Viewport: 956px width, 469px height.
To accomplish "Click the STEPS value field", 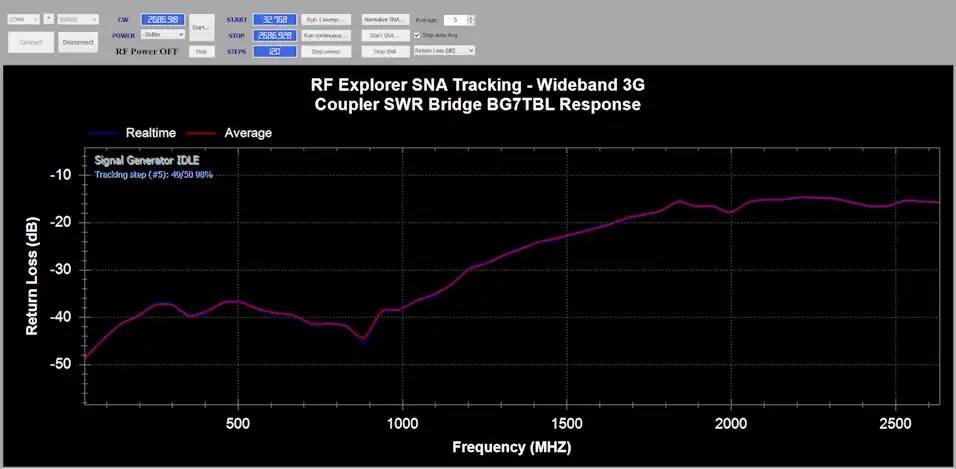I will tap(272, 51).
